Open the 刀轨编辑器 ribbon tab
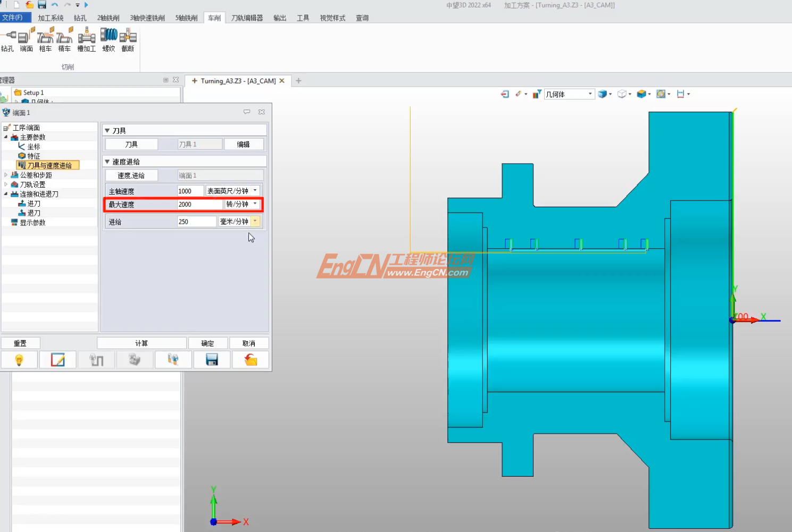The height and width of the screenshot is (532, 792). (247, 18)
